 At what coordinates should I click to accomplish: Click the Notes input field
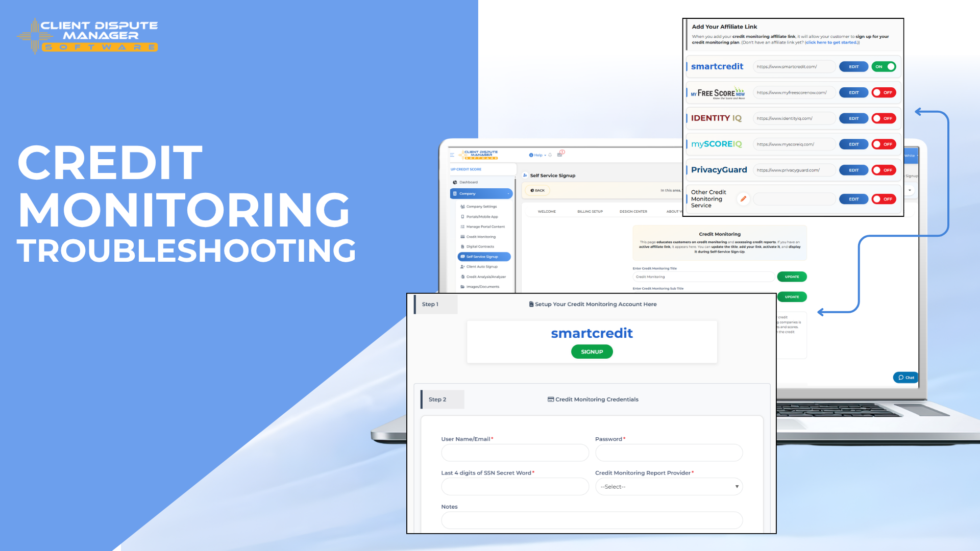coord(592,520)
